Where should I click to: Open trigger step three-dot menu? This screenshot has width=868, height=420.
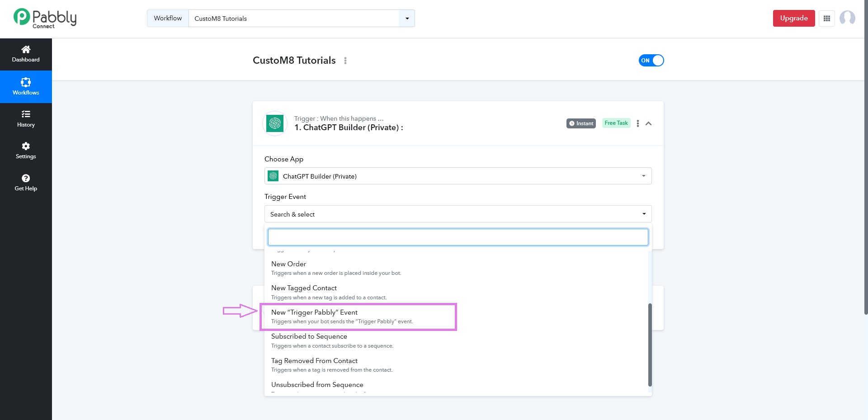click(638, 123)
